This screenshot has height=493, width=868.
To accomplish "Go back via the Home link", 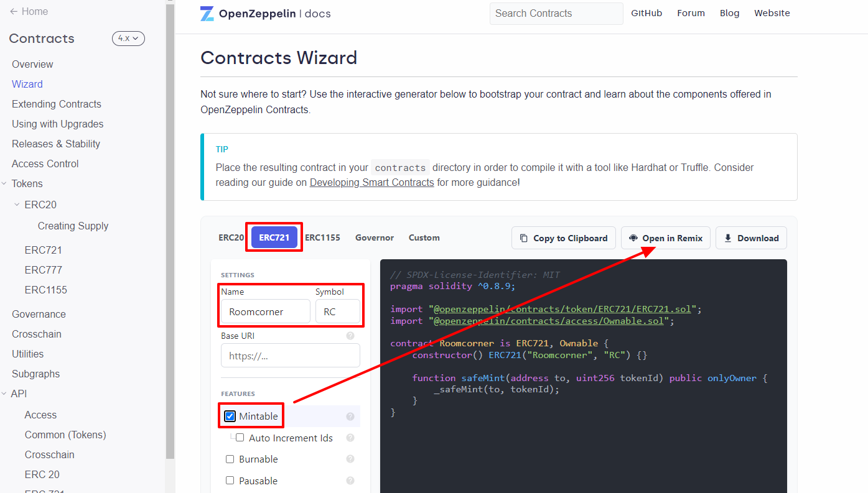I will coord(29,11).
